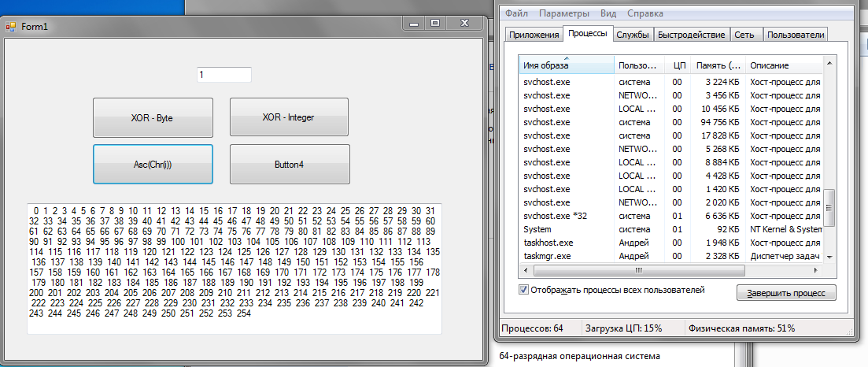Sort processes by 'Имя образа' column header
This screenshot has width=868, height=367.
565,65
